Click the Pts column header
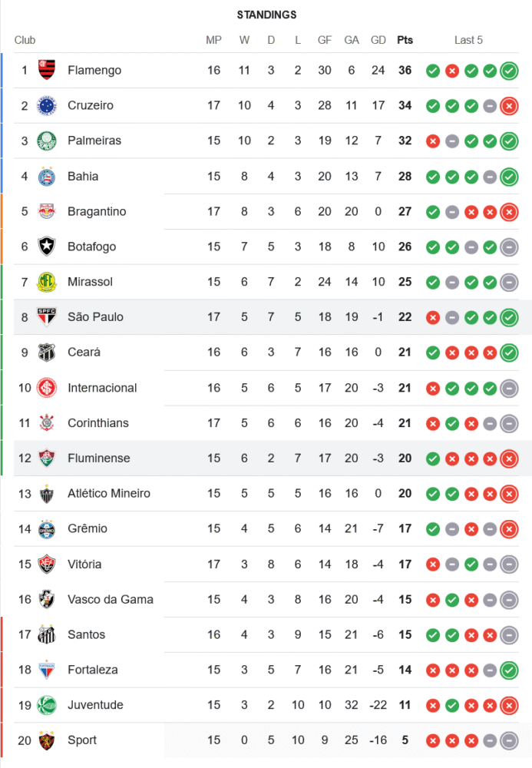The image size is (532, 768). 405,40
